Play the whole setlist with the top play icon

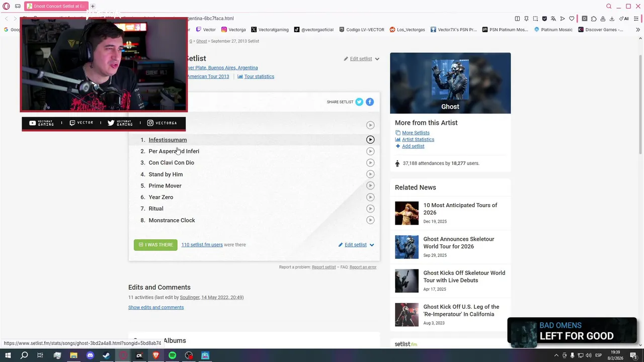pyautogui.click(x=370, y=125)
